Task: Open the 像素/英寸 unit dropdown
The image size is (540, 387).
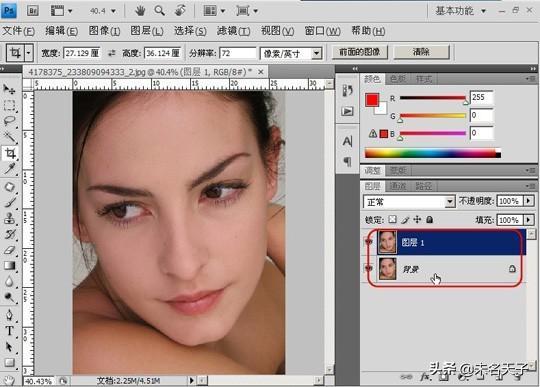Action: [x=316, y=53]
